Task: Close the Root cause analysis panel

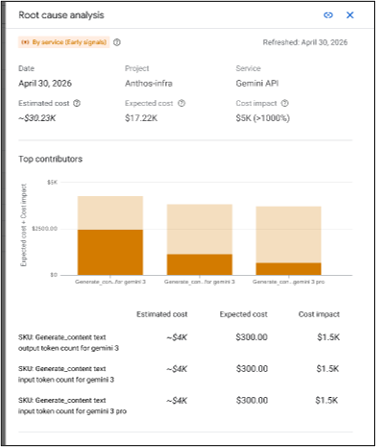Action: 350,15
